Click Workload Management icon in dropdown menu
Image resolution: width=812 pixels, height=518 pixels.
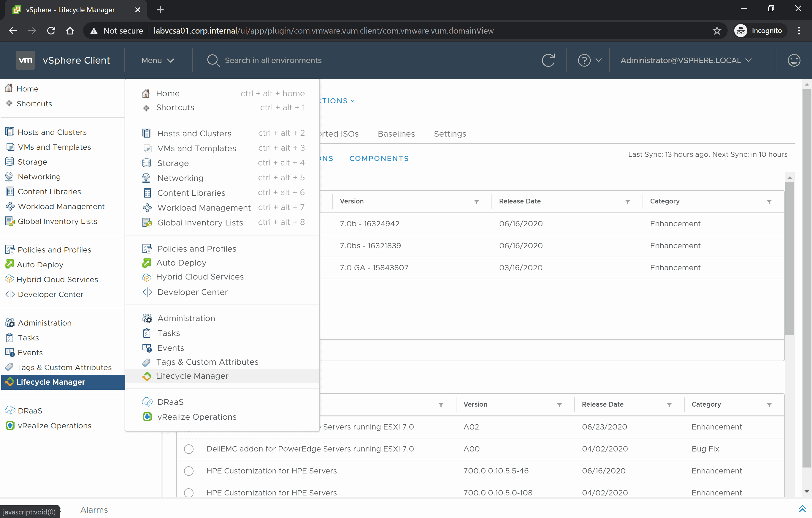[147, 208]
